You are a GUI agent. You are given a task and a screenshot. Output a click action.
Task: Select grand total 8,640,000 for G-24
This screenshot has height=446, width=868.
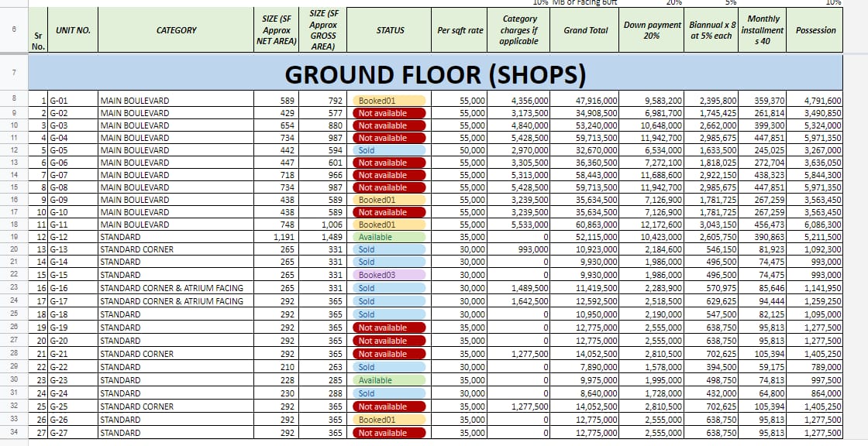tap(585, 393)
